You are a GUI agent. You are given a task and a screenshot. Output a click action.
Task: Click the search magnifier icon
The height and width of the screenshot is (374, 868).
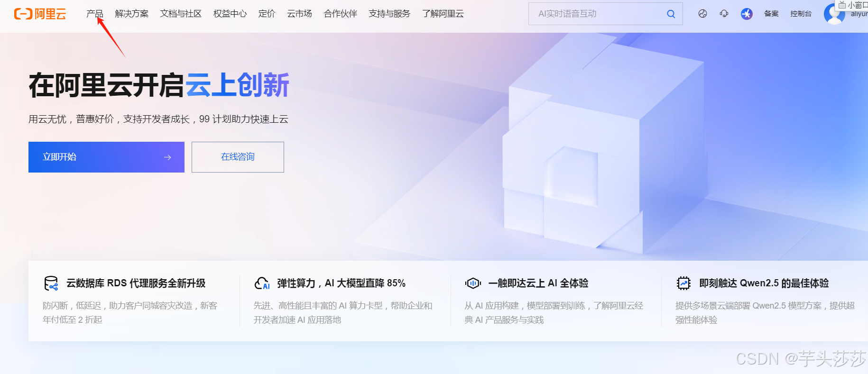pos(671,14)
